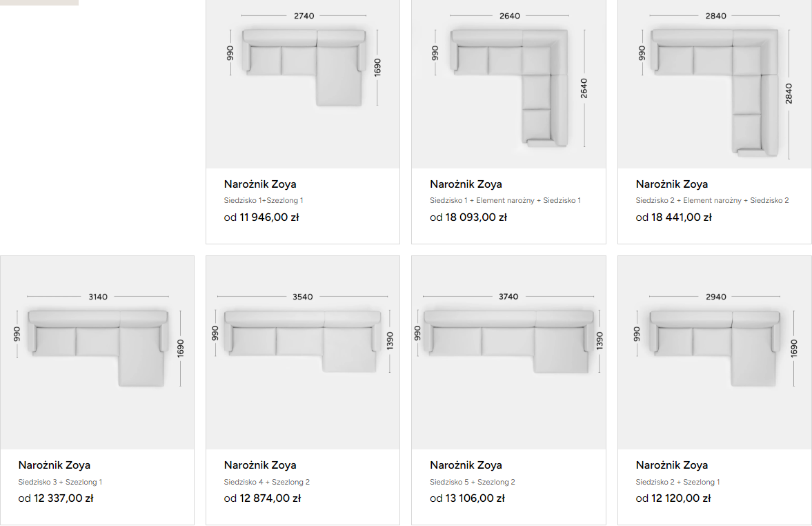Select the price od 12 874,00 zł
Screen dimensions: 812x526
(x=262, y=498)
